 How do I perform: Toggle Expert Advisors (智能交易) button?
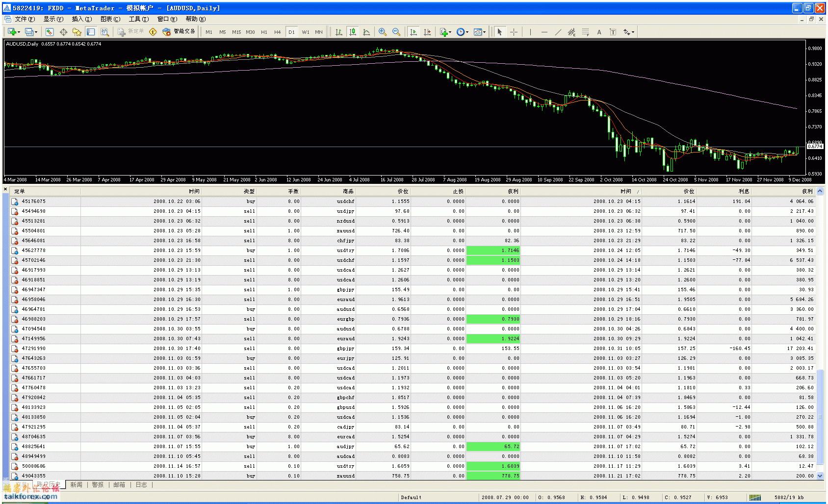179,32
